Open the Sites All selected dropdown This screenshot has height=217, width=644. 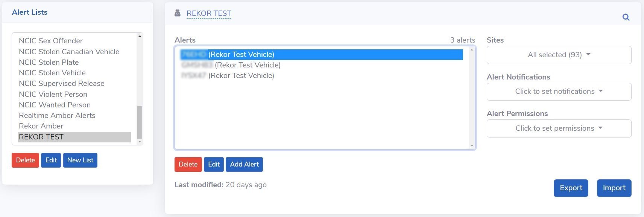click(x=559, y=55)
